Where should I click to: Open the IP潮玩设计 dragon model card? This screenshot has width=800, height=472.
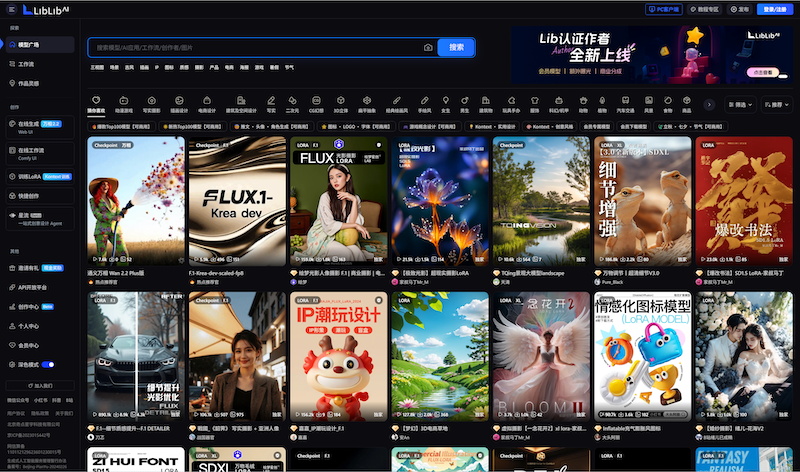(x=339, y=356)
